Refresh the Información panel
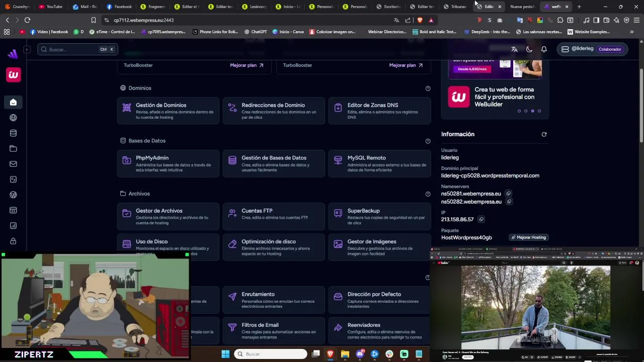Screen dimensions: 644x362 point(544,134)
